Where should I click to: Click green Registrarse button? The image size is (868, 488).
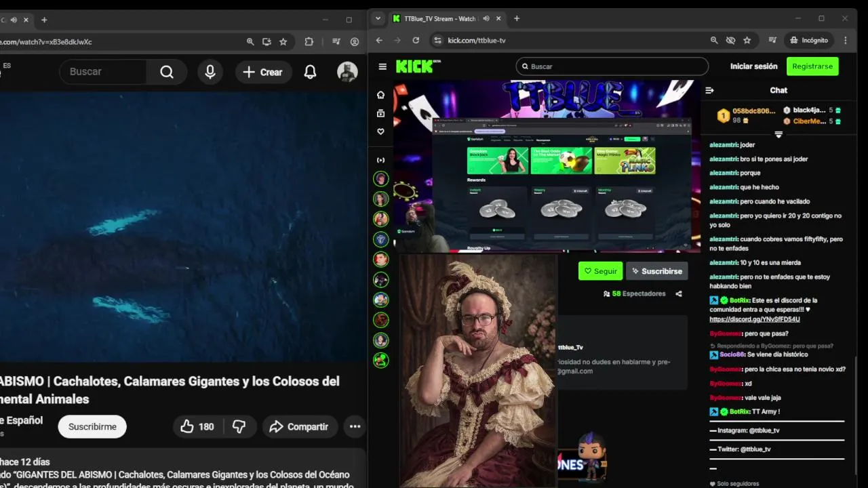pyautogui.click(x=812, y=66)
